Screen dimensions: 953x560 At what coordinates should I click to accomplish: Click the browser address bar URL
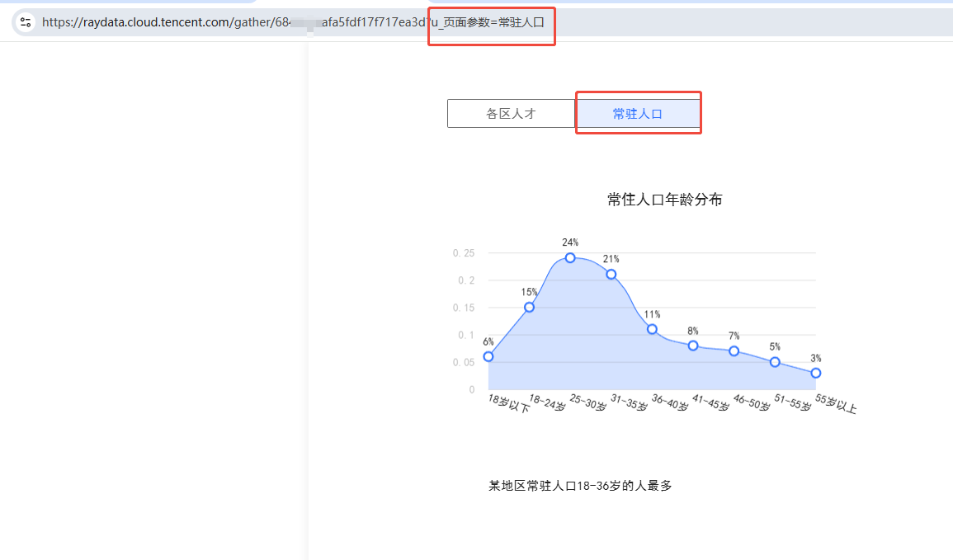(x=248, y=22)
